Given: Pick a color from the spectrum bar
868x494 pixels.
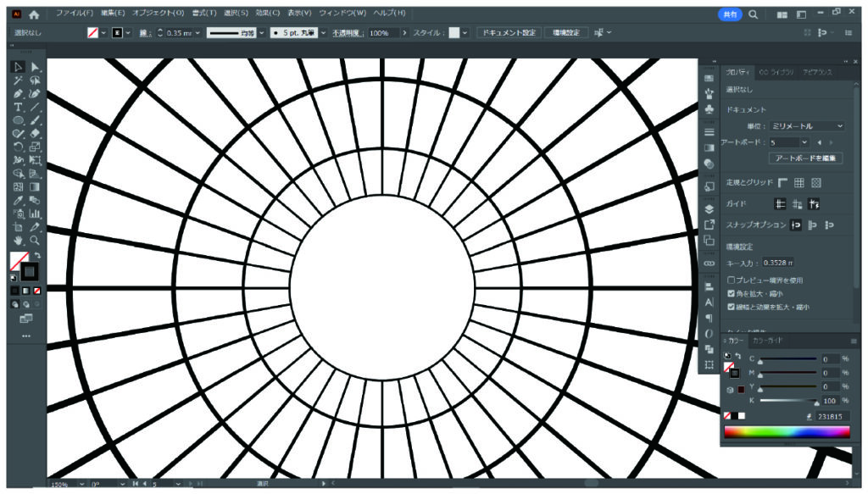Looking at the screenshot, I should (787, 432).
